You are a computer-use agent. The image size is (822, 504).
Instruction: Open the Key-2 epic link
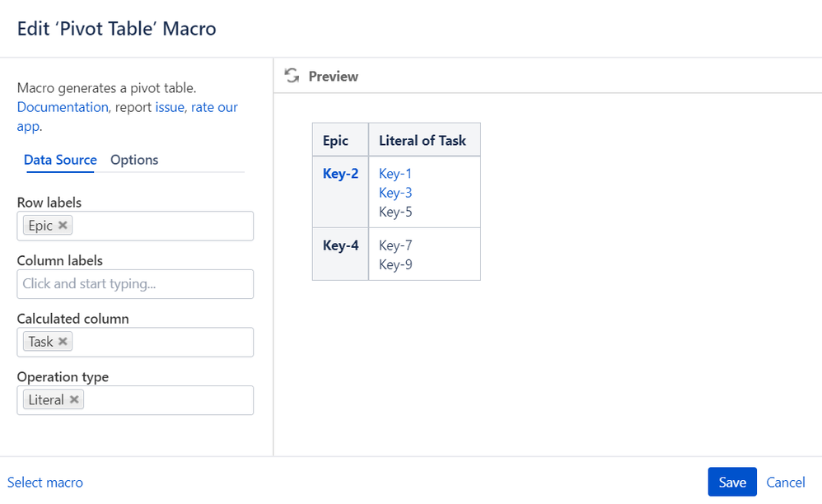point(340,174)
